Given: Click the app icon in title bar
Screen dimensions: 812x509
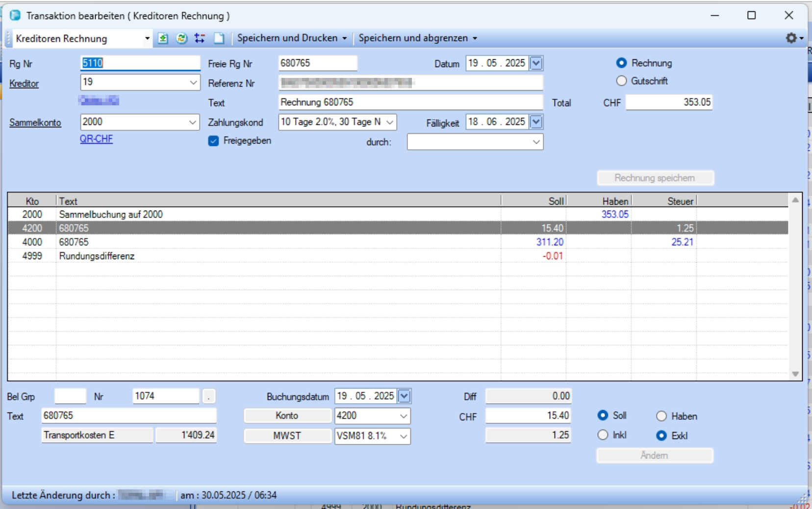Looking at the screenshot, I should click(x=15, y=15).
